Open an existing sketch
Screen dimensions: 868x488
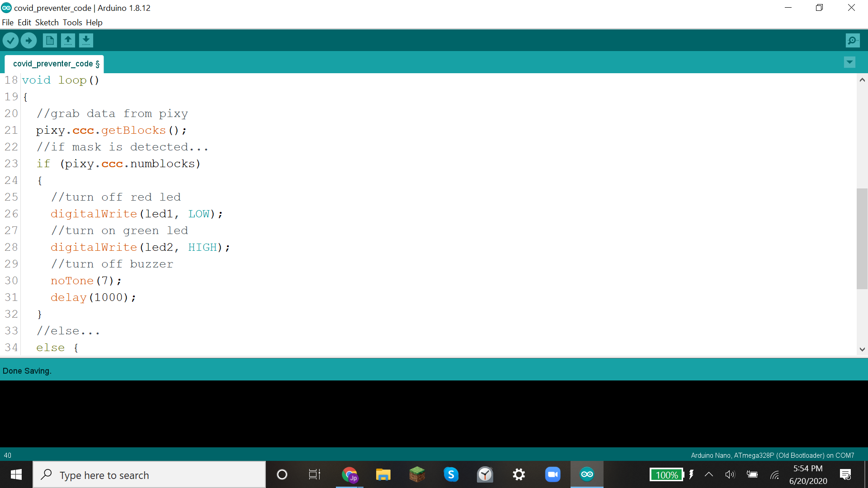coord(68,40)
